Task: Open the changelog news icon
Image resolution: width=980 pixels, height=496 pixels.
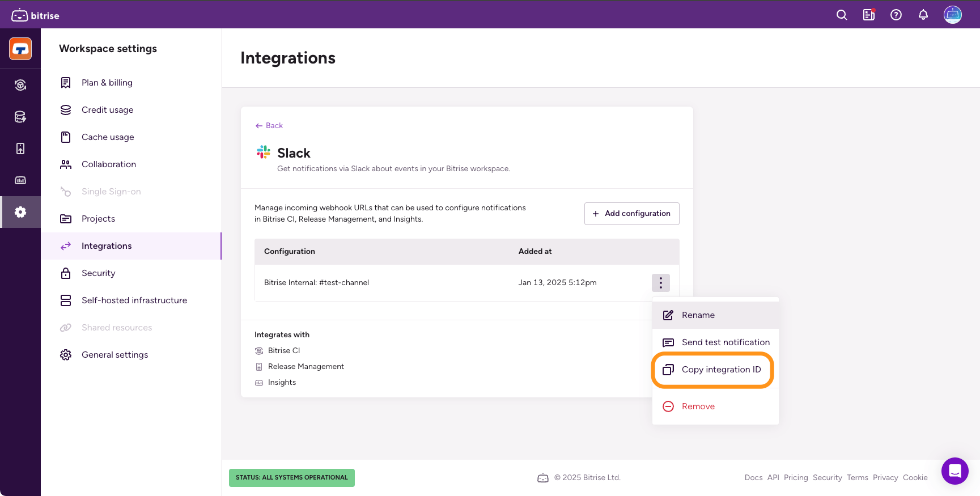Action: [869, 15]
